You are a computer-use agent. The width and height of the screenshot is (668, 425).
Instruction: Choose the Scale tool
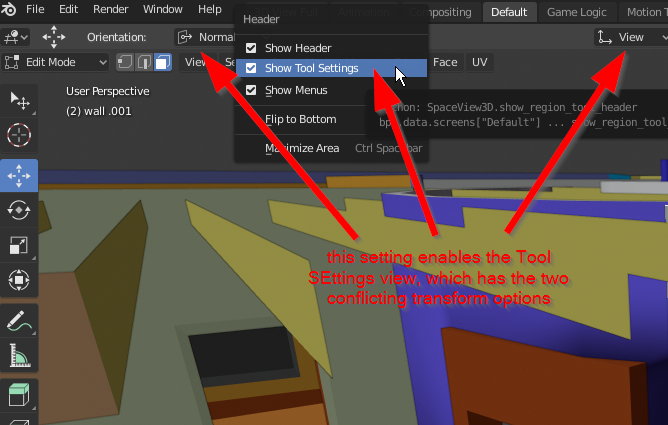click(x=19, y=245)
